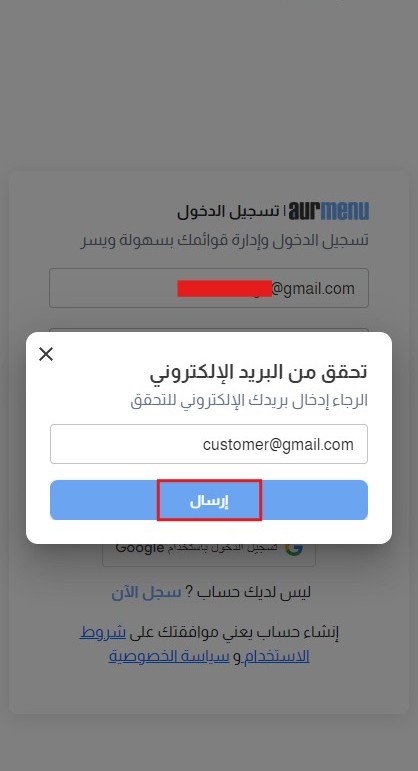Click the colorful Google G icon
This screenshot has width=418, height=771.
[x=294, y=549]
